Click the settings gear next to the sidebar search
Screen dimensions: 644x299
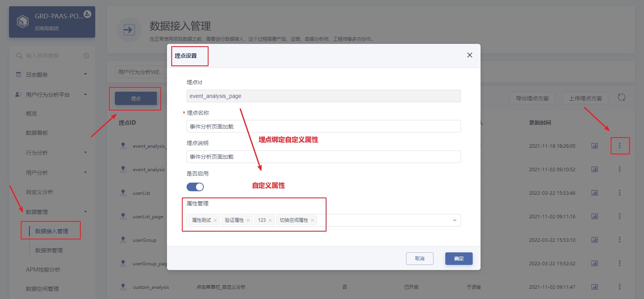(x=86, y=56)
